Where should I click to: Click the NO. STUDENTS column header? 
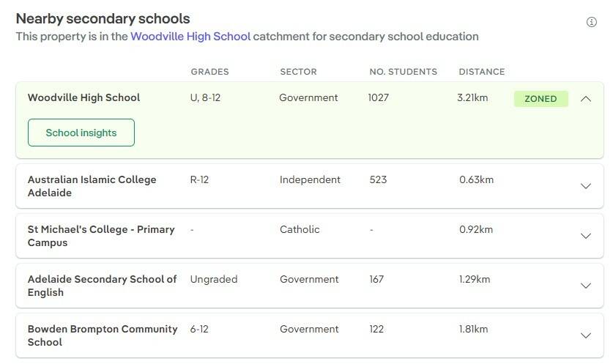tap(403, 72)
